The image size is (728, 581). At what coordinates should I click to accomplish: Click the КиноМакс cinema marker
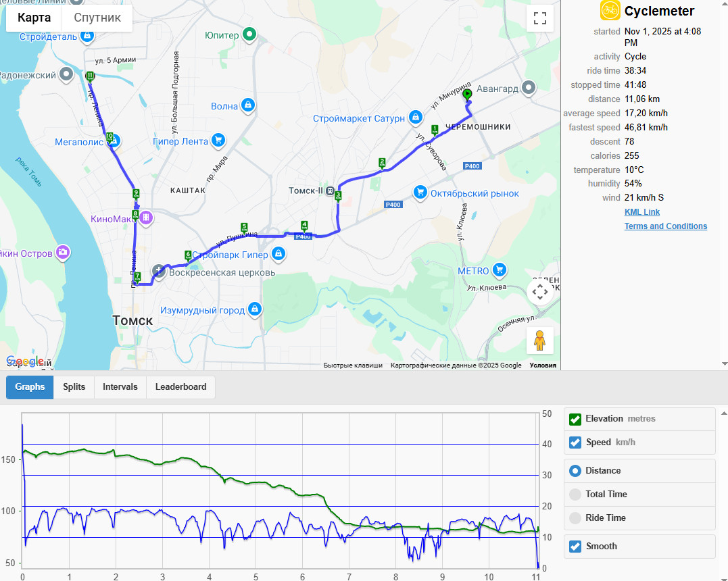(146, 217)
